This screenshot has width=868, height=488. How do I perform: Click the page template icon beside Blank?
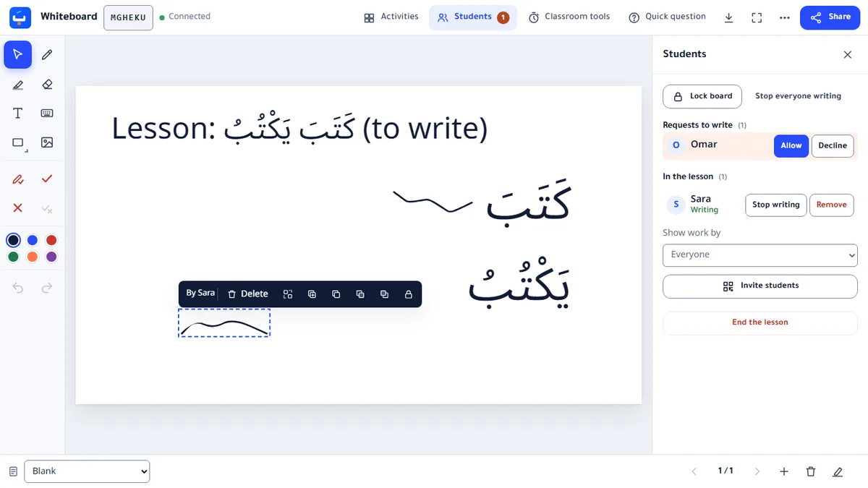coord(13,471)
